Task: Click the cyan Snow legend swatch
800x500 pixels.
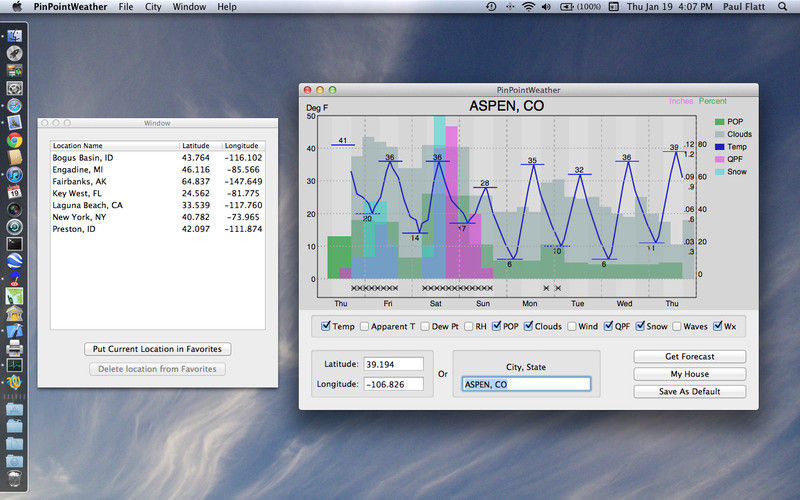Action: tap(719, 172)
